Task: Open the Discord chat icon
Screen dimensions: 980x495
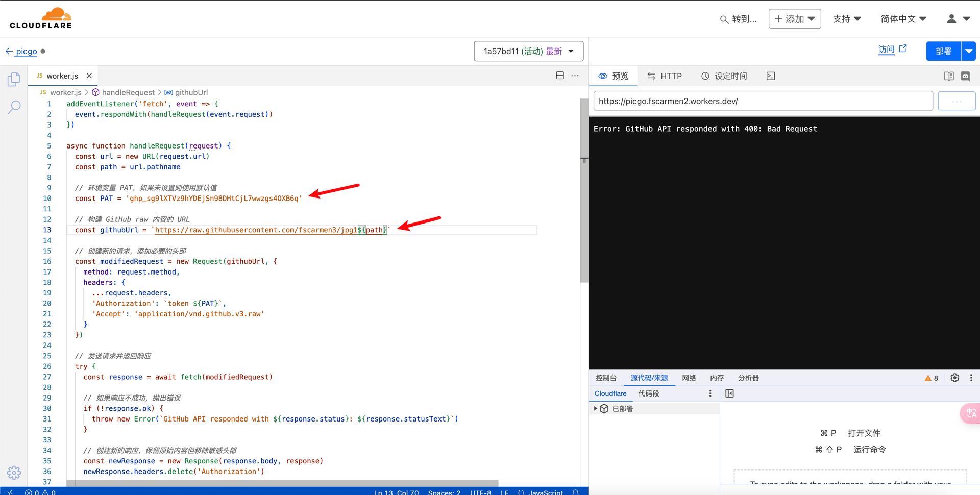Action: [965, 76]
